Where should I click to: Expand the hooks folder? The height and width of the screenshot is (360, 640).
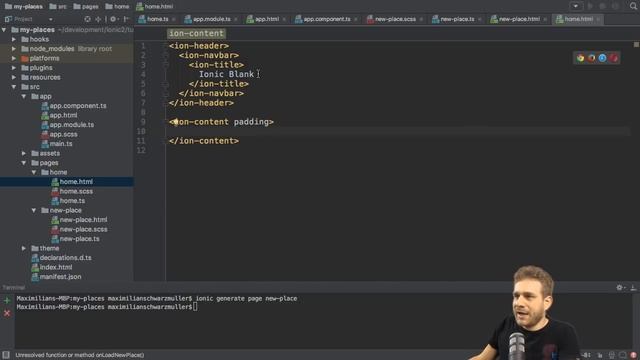[14, 39]
